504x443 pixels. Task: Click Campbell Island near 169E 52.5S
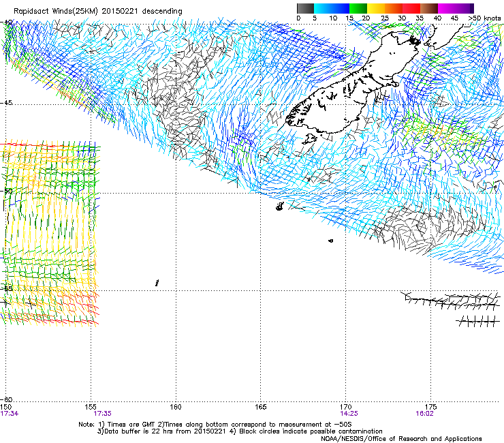tap(331, 241)
